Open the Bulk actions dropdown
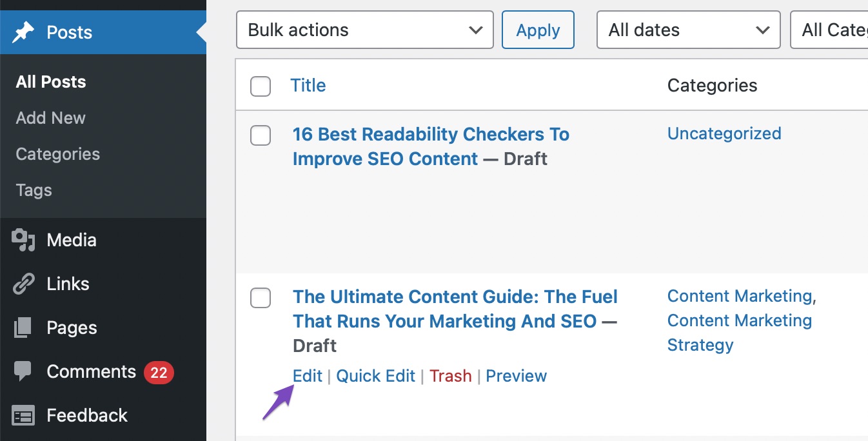Image resolution: width=868 pixels, height=441 pixels. click(x=365, y=30)
